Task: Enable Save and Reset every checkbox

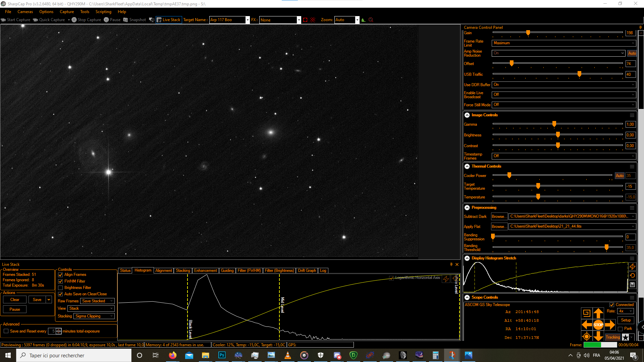Action: coord(6,331)
